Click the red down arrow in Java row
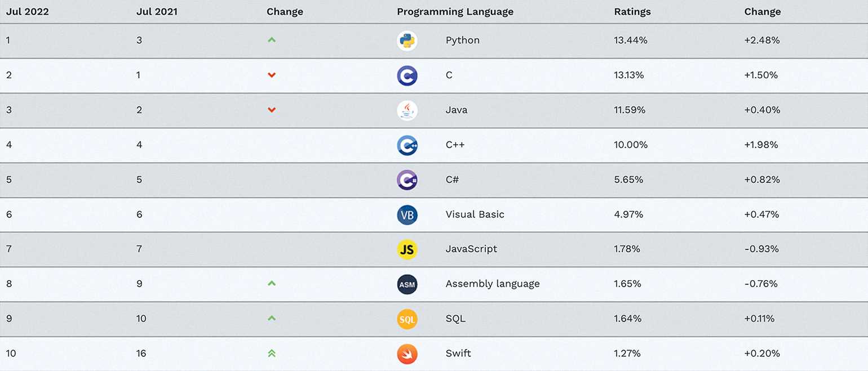The width and height of the screenshot is (868, 371). tap(272, 110)
